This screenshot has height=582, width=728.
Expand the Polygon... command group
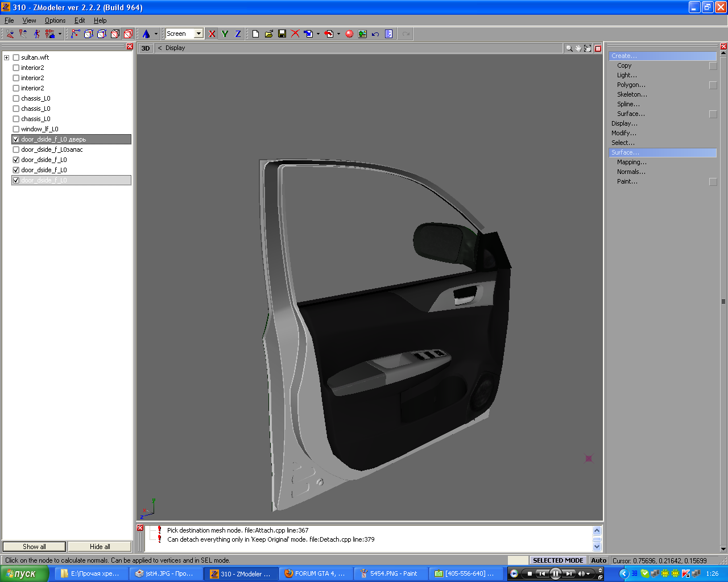[631, 85]
